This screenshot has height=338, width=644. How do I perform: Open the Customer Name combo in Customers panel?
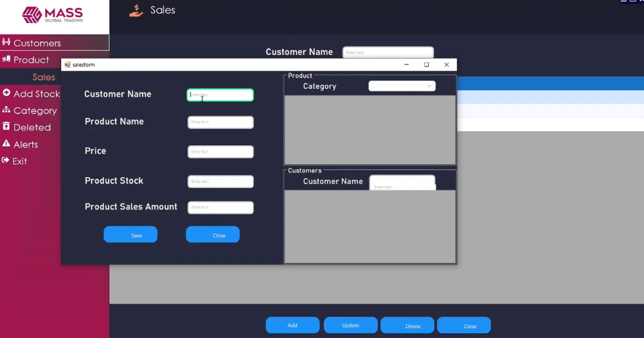(402, 182)
